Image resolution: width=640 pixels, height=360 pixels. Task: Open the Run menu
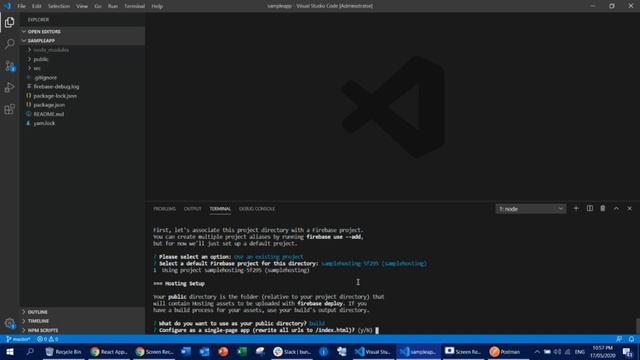click(x=113, y=6)
